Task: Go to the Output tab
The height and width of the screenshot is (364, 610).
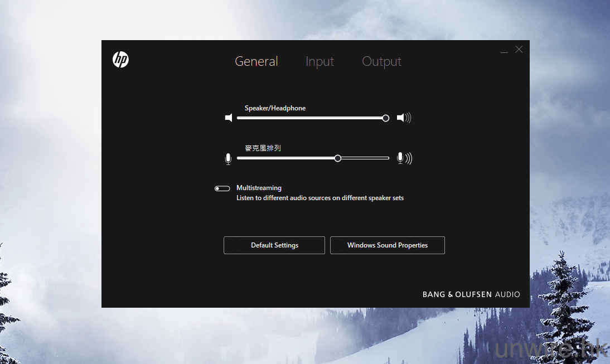Action: [x=381, y=61]
